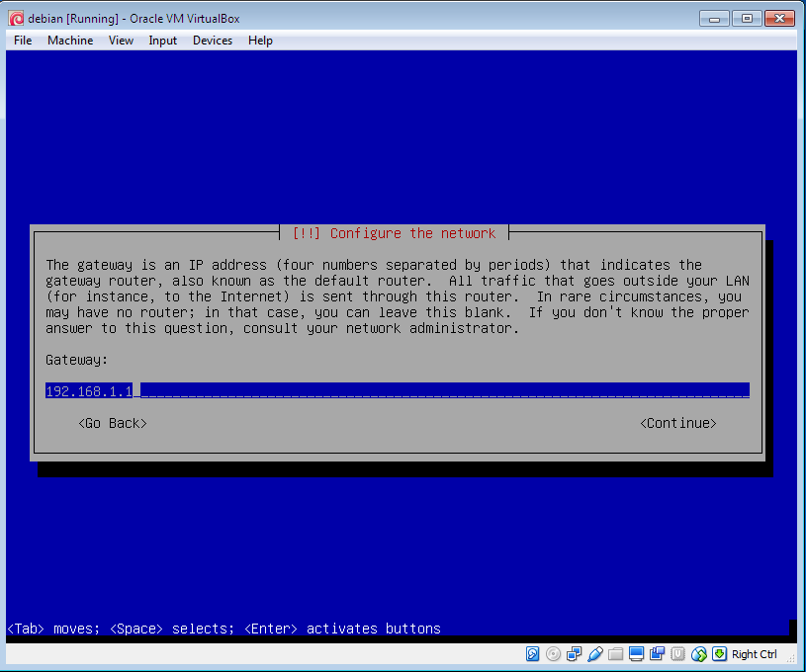The width and height of the screenshot is (806, 672).
Task: Click the 'Gateway:' label
Action: [76, 360]
